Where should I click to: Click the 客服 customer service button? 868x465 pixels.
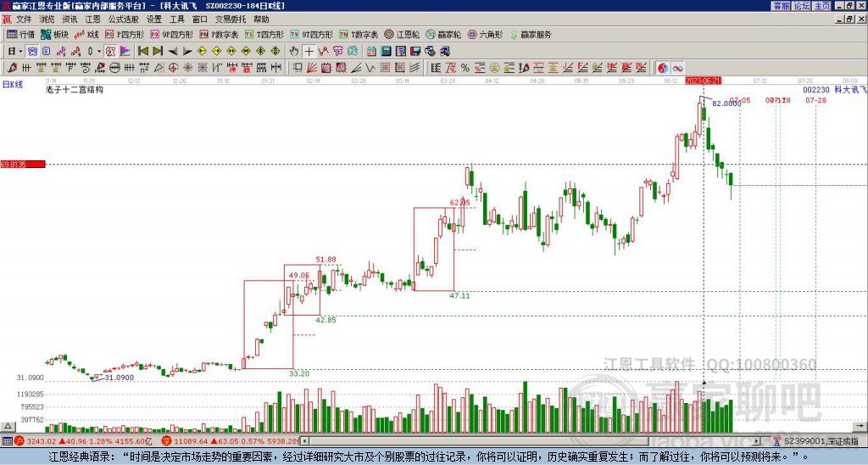782,6
